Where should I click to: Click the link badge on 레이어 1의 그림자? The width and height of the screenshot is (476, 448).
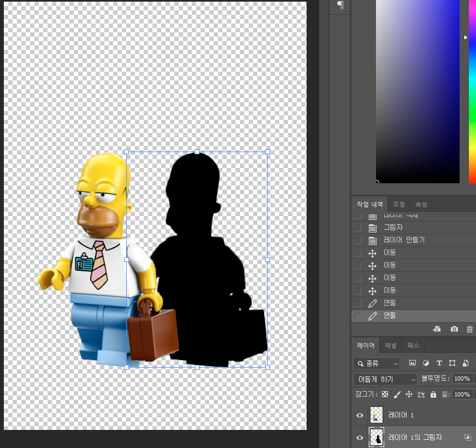(x=467, y=438)
